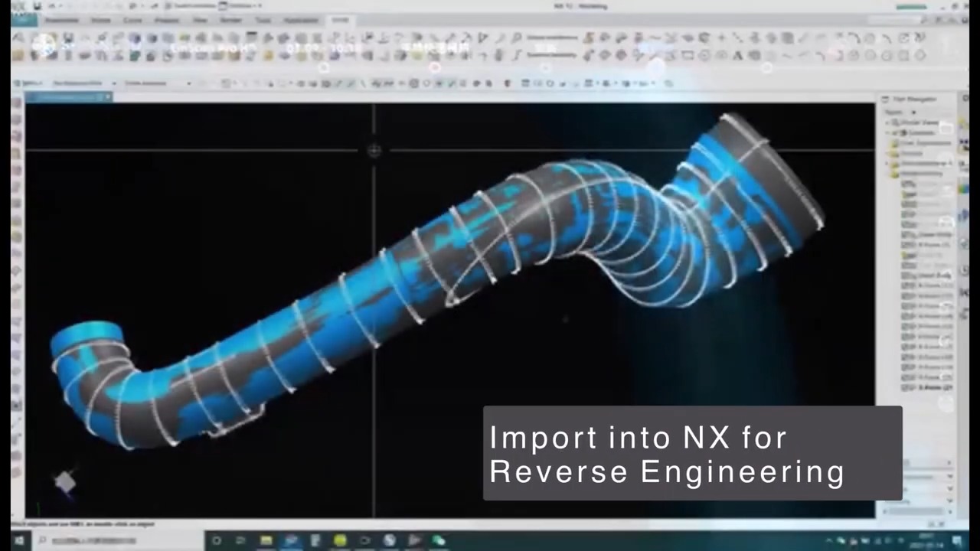Close the graphics window document tab

tap(108, 97)
